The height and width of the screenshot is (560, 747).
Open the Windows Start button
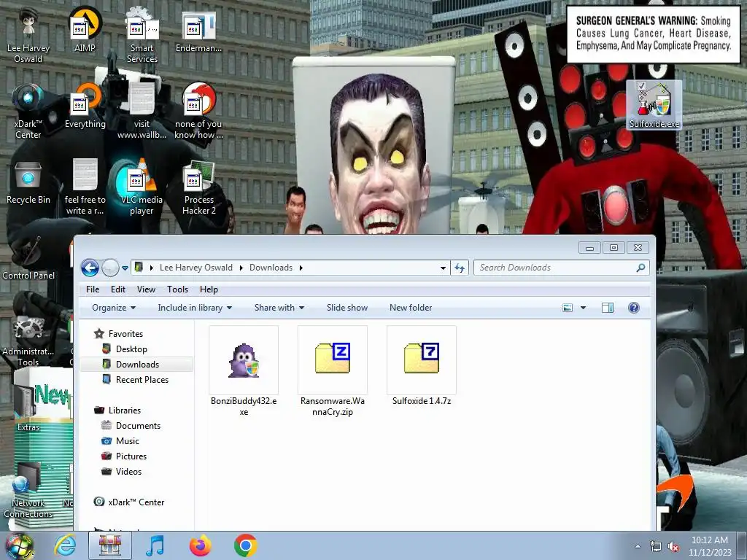click(x=19, y=545)
